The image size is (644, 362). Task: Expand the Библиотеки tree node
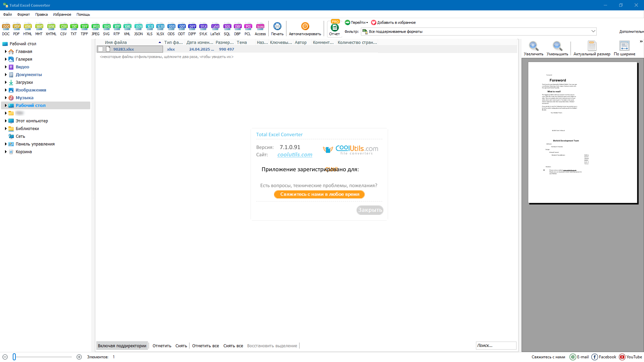point(6,128)
